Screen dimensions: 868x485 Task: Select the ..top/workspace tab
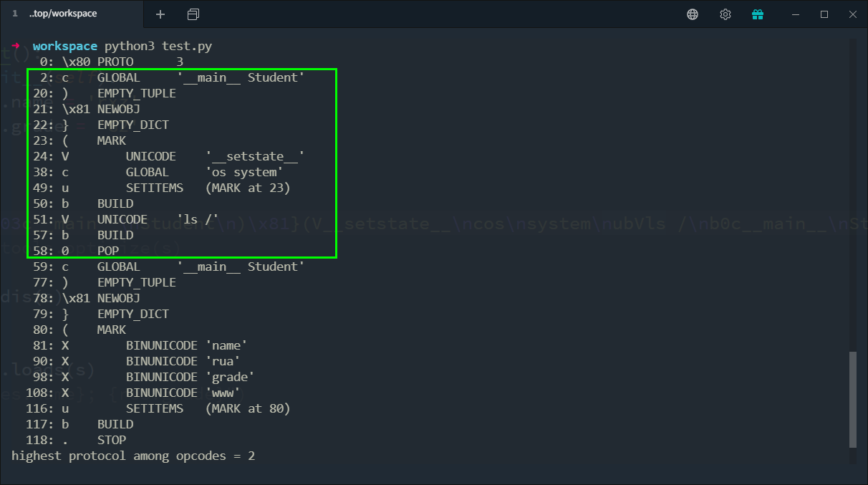pyautogui.click(x=63, y=14)
